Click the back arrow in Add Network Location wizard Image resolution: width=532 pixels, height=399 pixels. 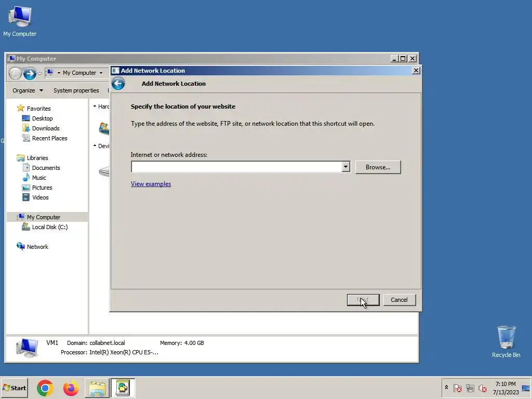118,84
